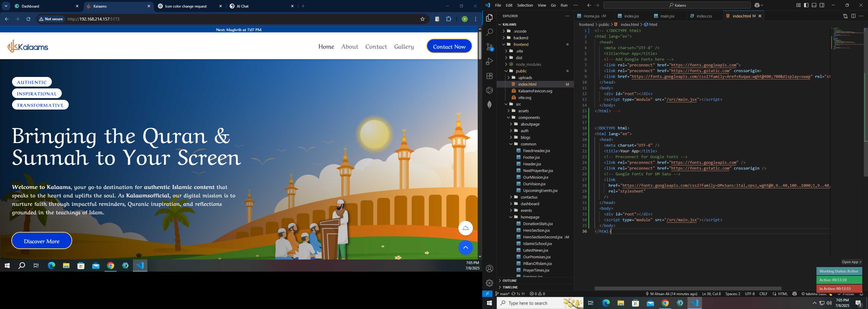Switch to the Dashboard browser tab
The image size is (868, 309).
tap(46, 6)
